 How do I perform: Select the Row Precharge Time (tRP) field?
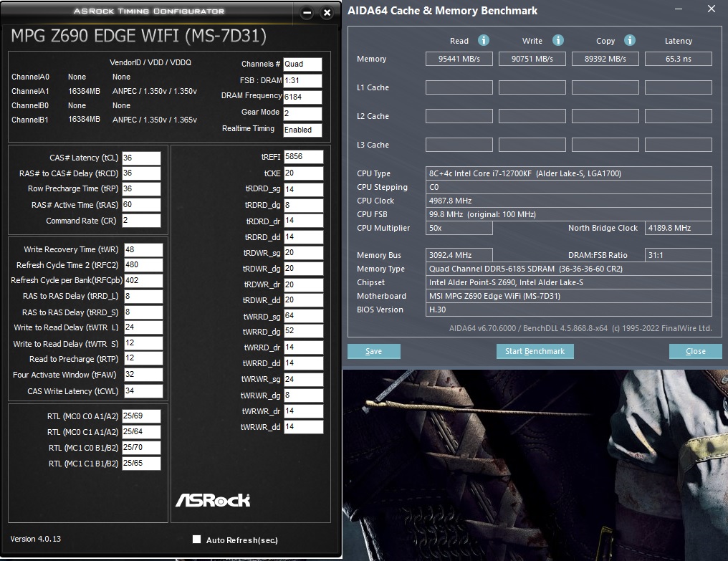141,189
